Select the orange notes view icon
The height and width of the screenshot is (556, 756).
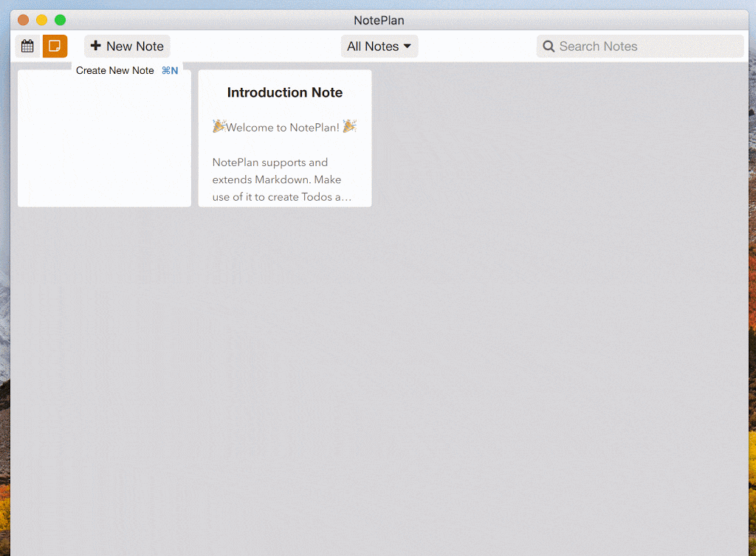55,47
